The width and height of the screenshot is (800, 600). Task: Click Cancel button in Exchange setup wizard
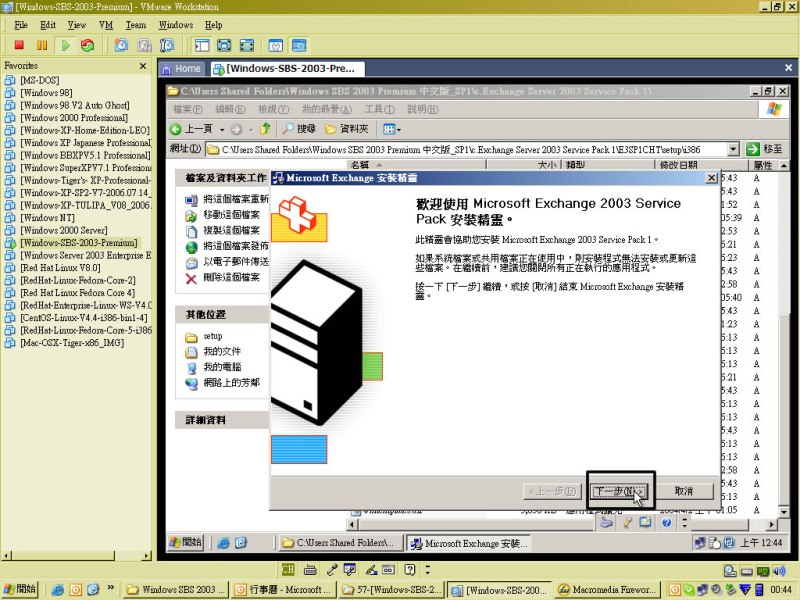(x=684, y=491)
